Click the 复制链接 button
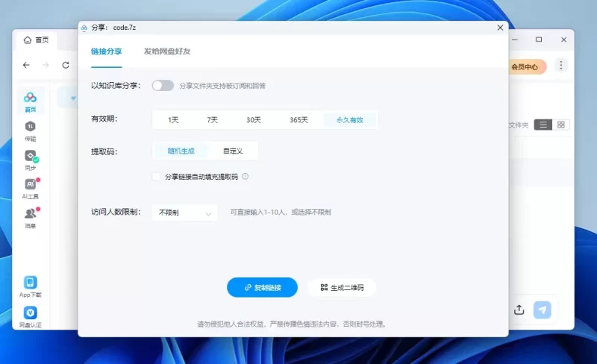 tap(263, 287)
